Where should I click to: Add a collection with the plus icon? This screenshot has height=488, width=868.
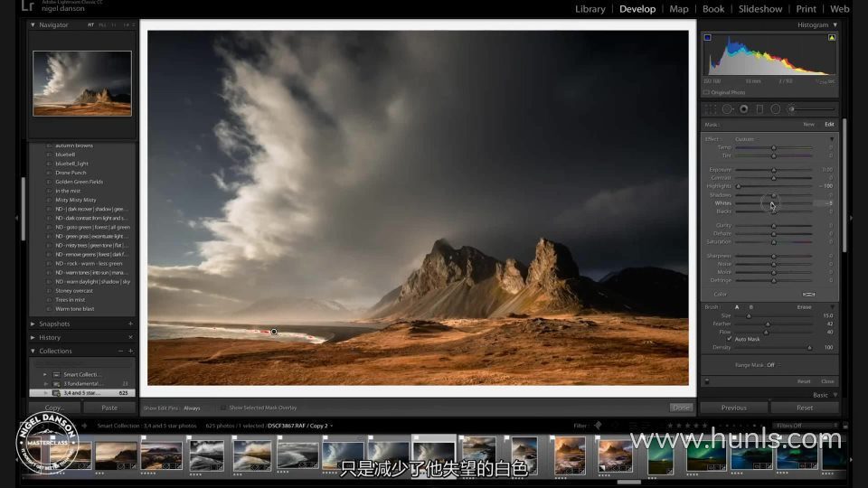[x=130, y=351]
